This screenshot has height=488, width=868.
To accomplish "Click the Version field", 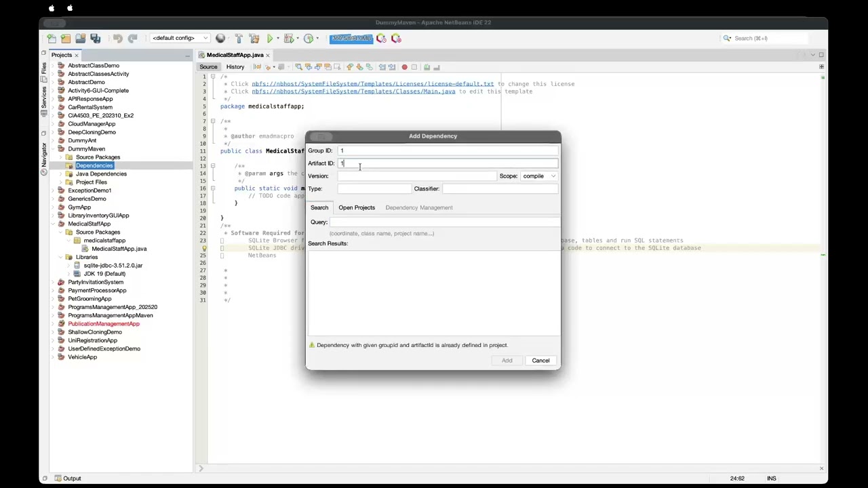I will point(417,176).
